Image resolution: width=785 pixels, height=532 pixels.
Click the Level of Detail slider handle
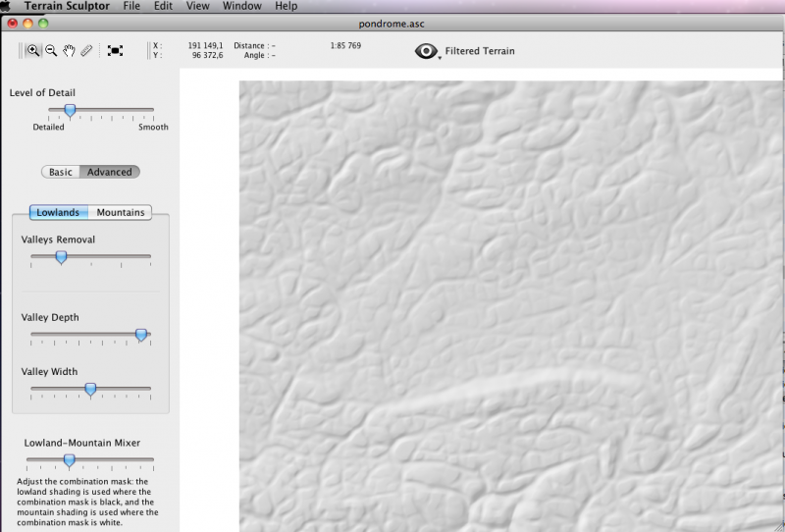click(x=70, y=110)
